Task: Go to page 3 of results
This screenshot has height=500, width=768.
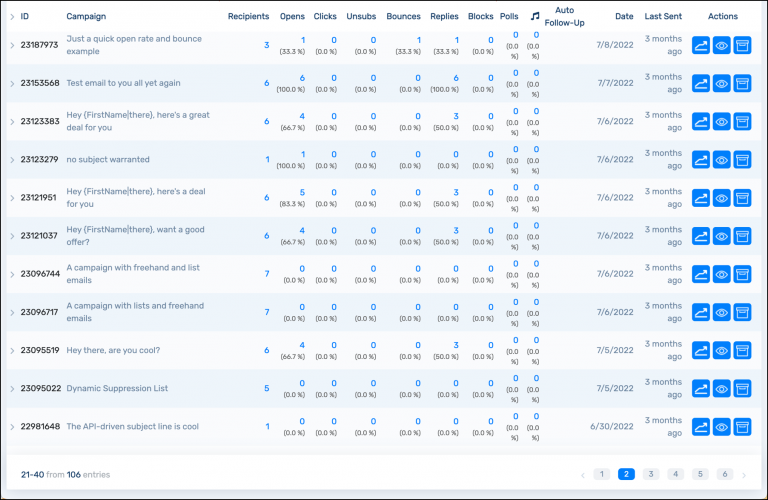Action: 651,474
